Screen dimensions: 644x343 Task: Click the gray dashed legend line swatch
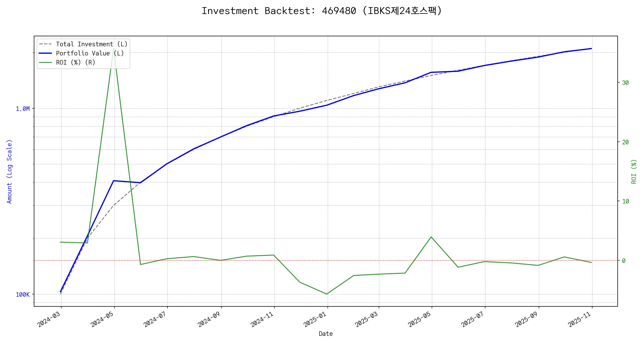click(45, 44)
